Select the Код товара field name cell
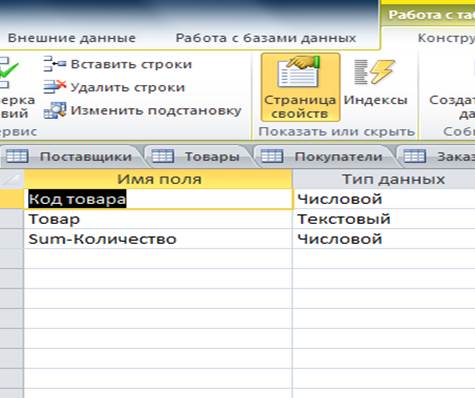 pyautogui.click(x=158, y=199)
